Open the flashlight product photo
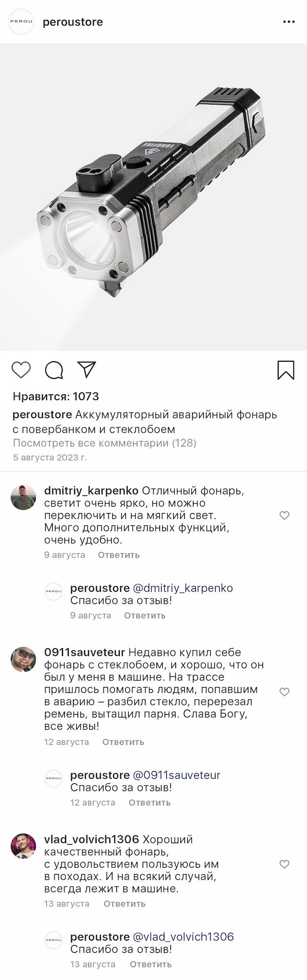 coord(153,197)
